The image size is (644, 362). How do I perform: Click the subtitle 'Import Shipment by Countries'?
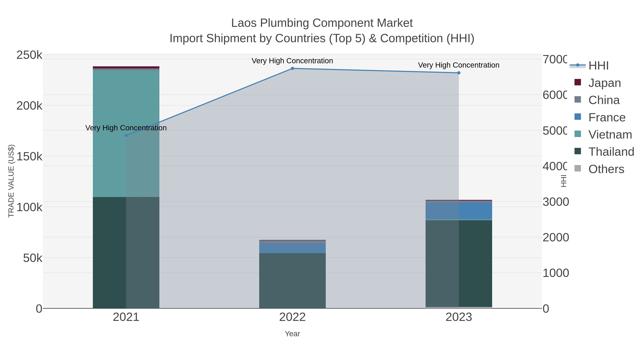[248, 38]
